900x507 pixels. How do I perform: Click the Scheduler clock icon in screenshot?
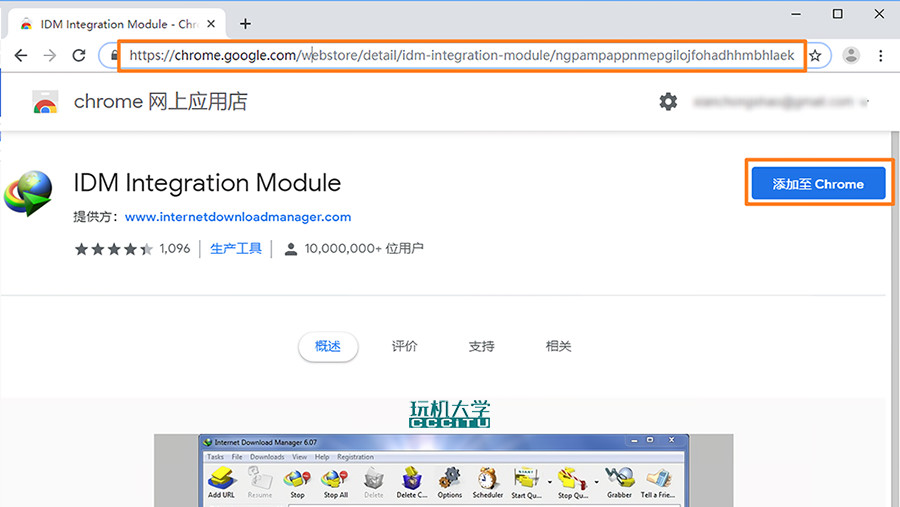[x=488, y=478]
